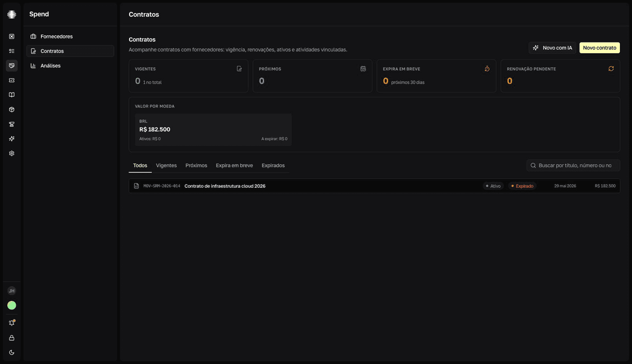Click the document icon beside MOV-SRM-2026-014
The height and width of the screenshot is (364, 632).
[136, 186]
